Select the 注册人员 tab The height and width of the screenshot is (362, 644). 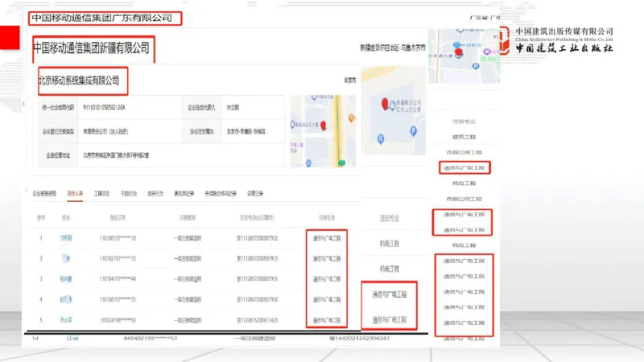coord(75,194)
